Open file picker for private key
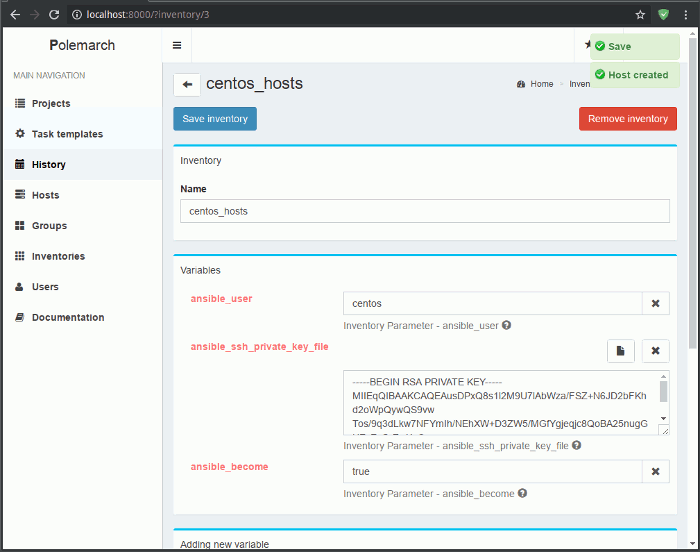 (x=620, y=351)
